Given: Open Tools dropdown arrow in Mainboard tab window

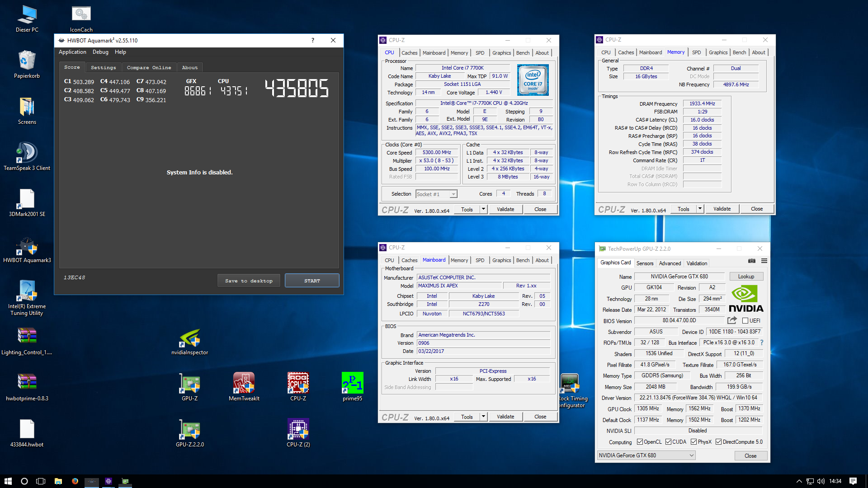Looking at the screenshot, I should [483, 417].
